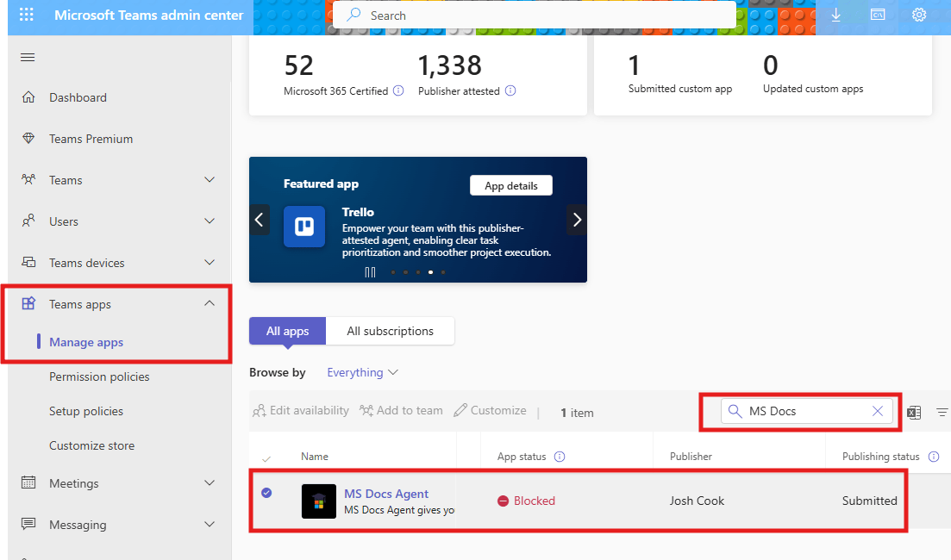Click the App details button
The width and height of the screenshot is (951, 560).
tap(511, 185)
